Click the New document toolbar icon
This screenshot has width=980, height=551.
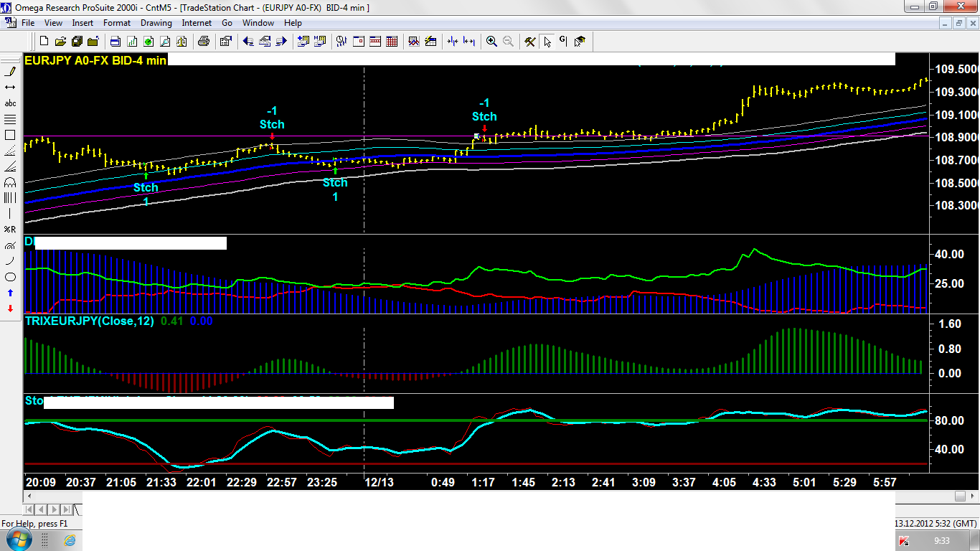click(x=45, y=42)
